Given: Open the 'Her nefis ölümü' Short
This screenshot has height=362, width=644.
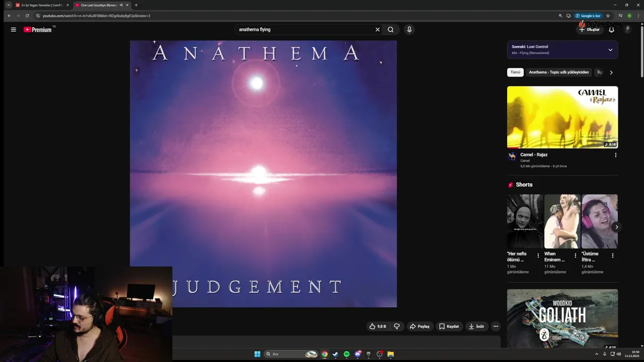Looking at the screenshot, I should (x=525, y=221).
